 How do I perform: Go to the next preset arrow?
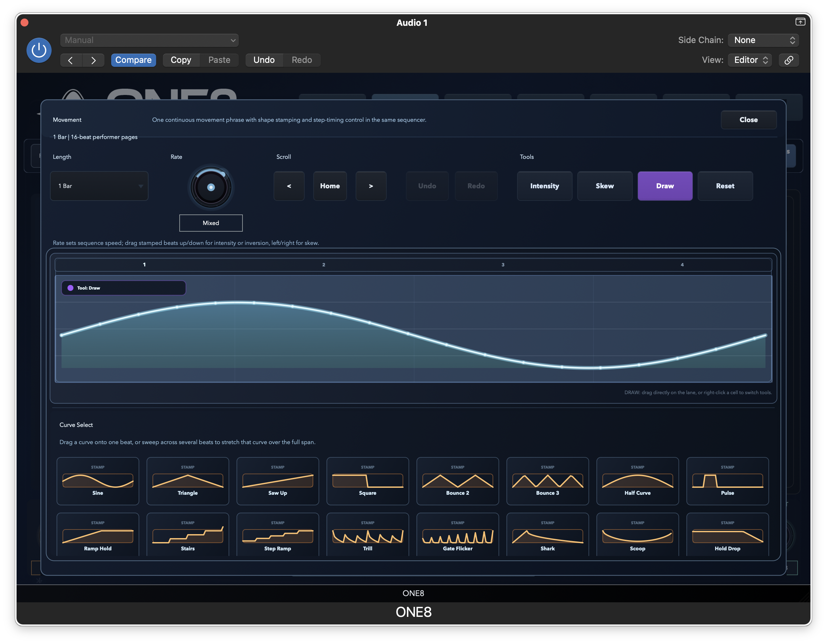click(93, 60)
